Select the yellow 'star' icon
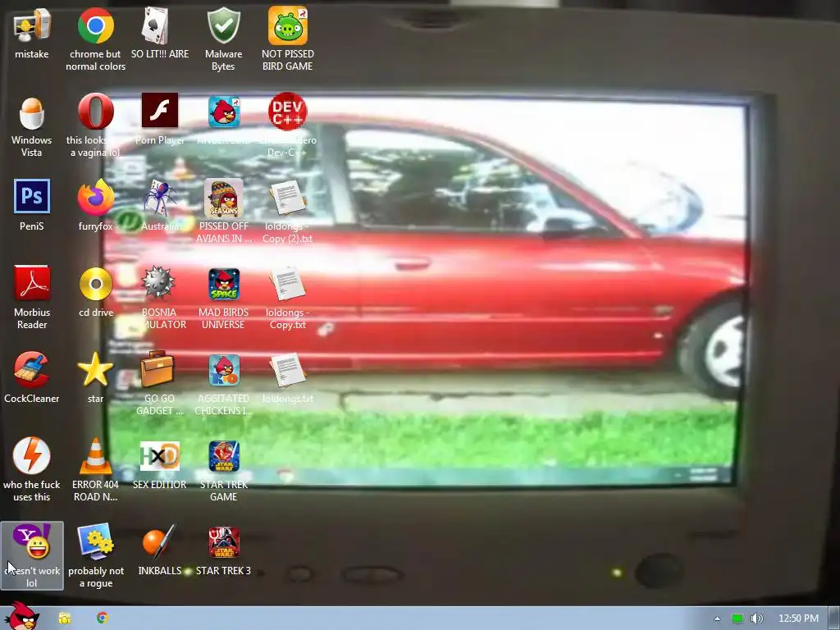 95,370
